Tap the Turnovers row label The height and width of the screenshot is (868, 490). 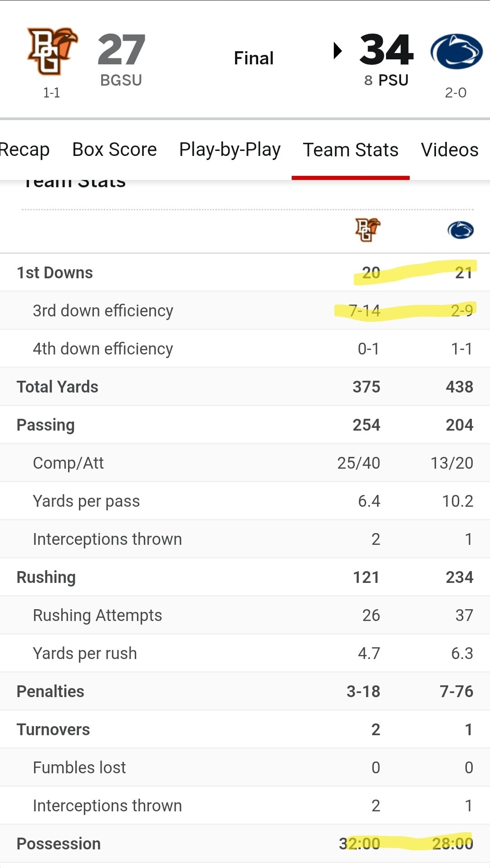(x=53, y=729)
